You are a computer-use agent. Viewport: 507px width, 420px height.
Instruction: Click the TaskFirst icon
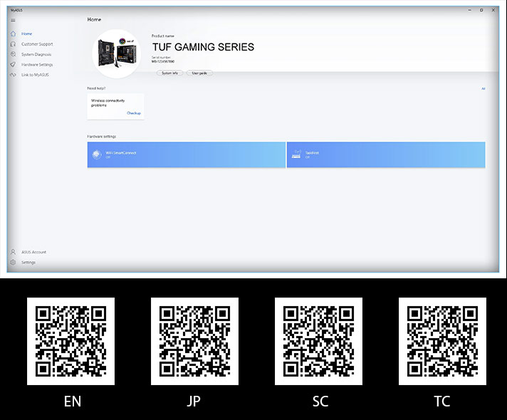point(296,154)
